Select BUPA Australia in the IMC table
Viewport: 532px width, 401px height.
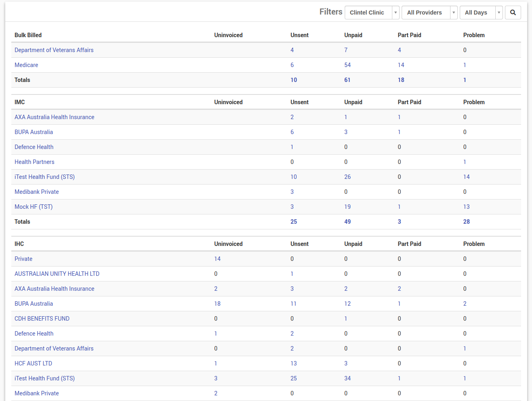34,132
